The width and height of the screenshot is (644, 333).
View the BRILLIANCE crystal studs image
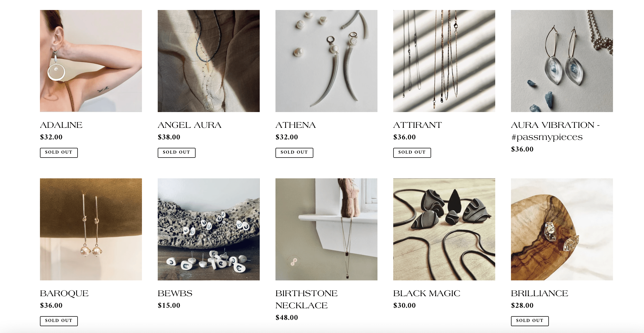pos(562,229)
